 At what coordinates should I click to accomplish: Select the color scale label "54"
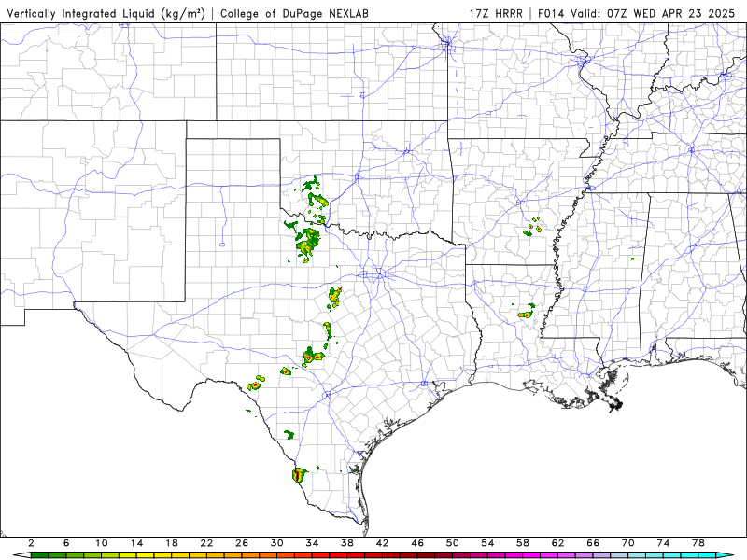tap(487, 543)
